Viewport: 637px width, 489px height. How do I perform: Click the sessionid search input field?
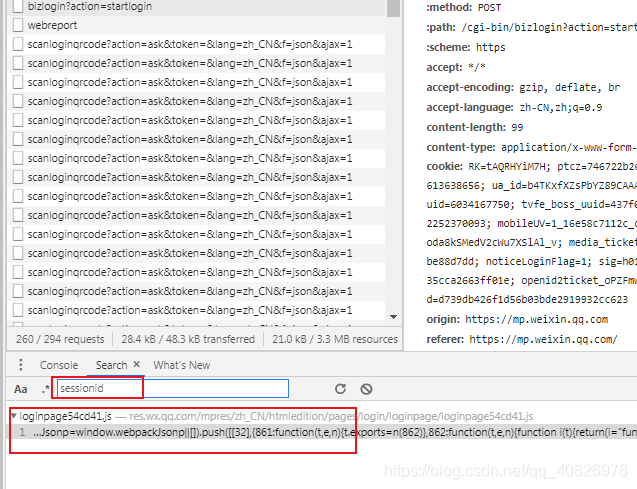(x=173, y=389)
